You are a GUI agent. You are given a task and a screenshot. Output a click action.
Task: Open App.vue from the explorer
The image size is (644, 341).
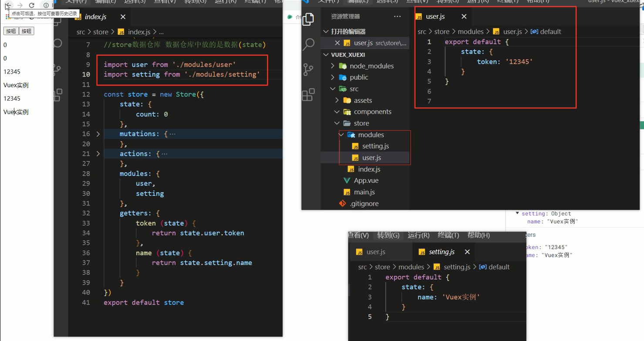(366, 180)
